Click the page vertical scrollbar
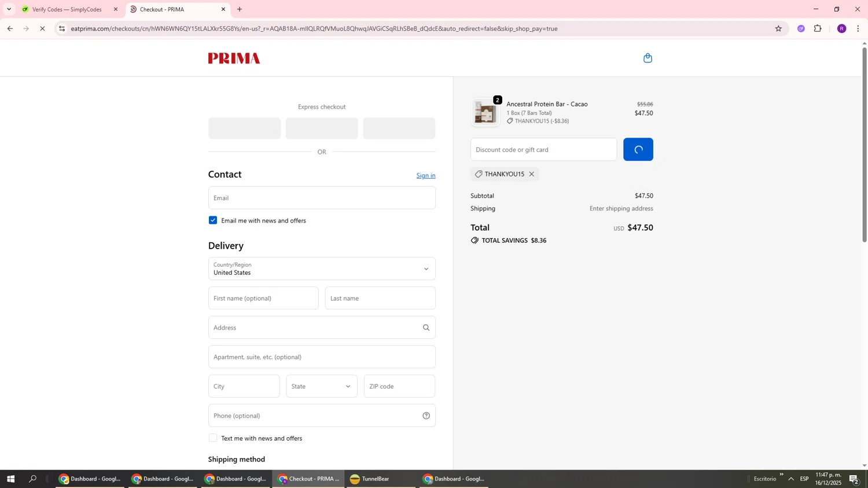The width and height of the screenshot is (868, 488). pos(865,145)
